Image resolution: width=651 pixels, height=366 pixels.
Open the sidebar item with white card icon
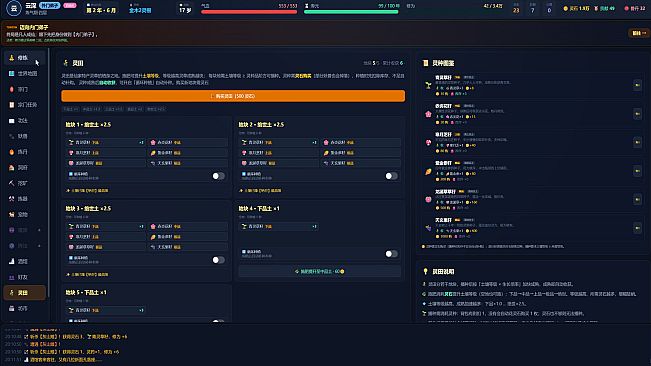tap(24, 121)
